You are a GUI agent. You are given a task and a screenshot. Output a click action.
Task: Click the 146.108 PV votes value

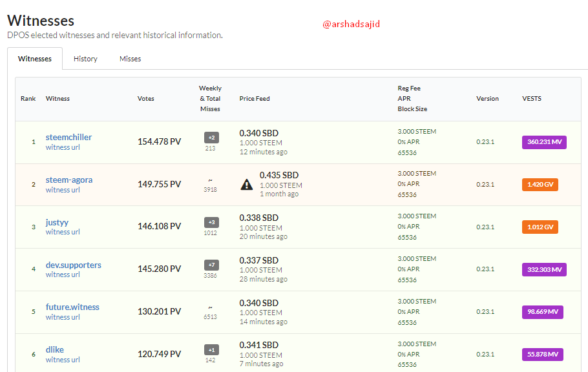[x=160, y=227]
